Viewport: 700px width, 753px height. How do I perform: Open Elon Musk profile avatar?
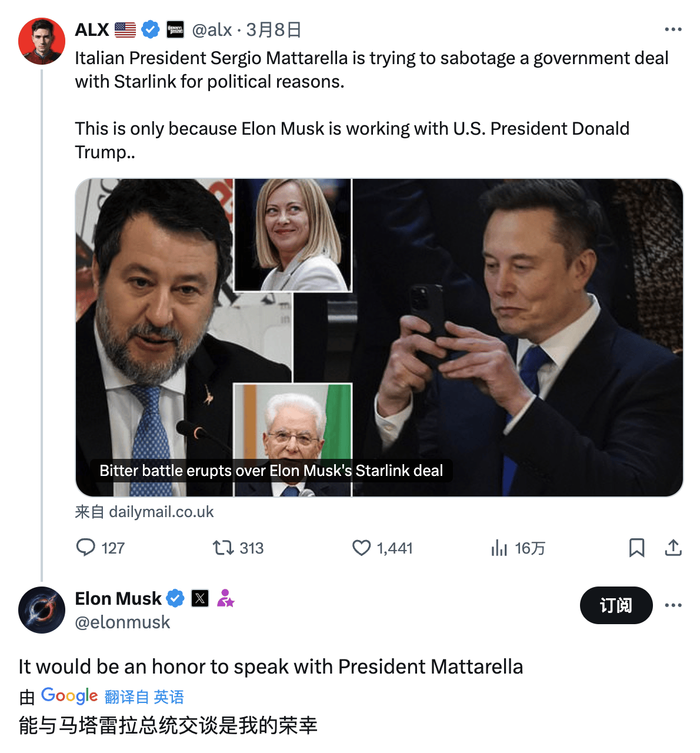coord(41,610)
